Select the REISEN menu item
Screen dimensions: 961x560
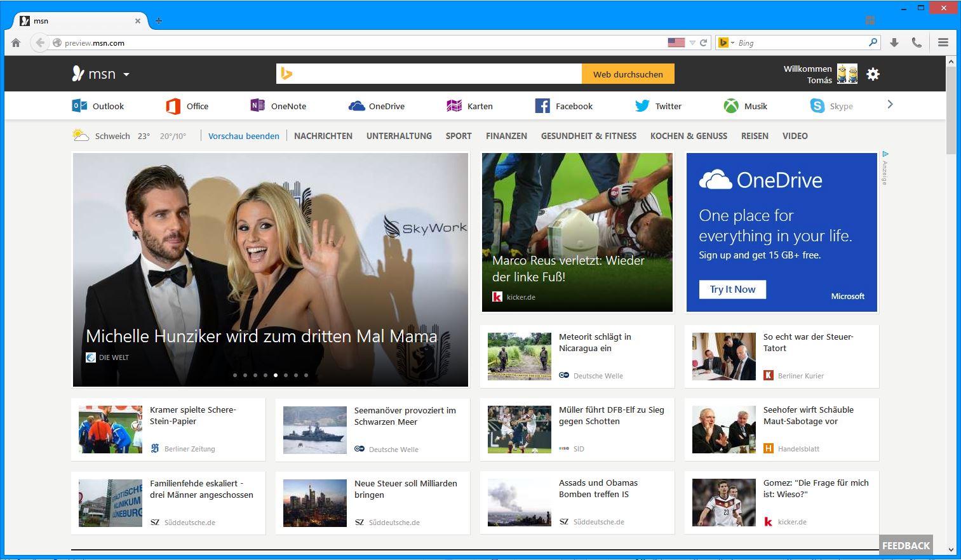(755, 136)
